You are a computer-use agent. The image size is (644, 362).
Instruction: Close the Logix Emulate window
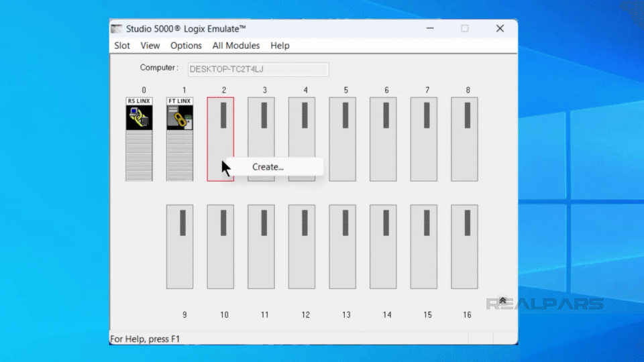point(500,28)
